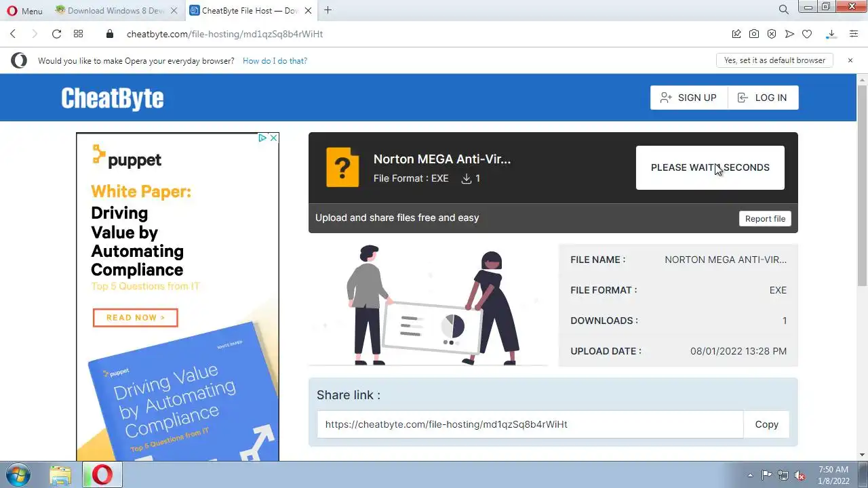Open a new tab with plus button
868x488 pixels.
tap(328, 10)
